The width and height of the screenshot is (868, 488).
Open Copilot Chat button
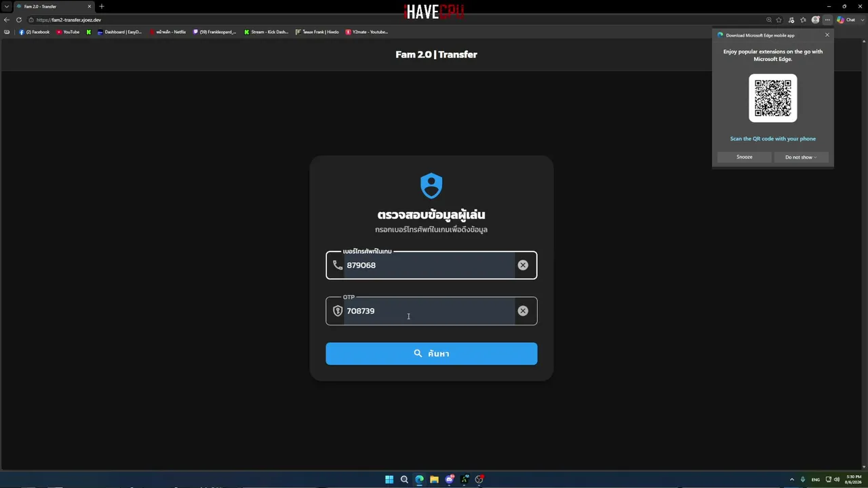pos(846,20)
